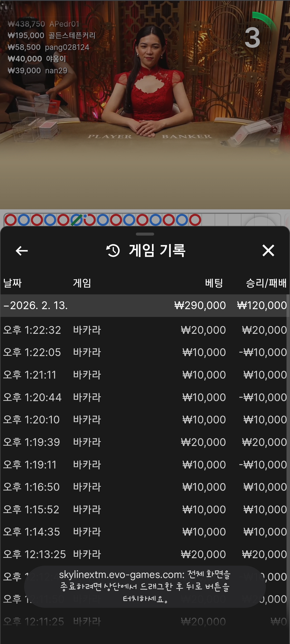View the 오후 12:13:25 round details
This screenshot has width=290, height=644.
(x=145, y=554)
